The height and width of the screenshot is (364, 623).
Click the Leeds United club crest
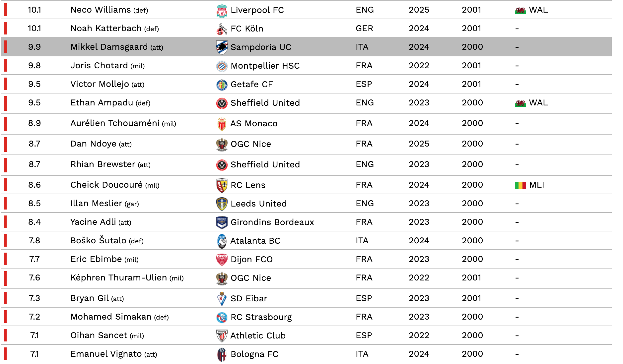click(222, 204)
